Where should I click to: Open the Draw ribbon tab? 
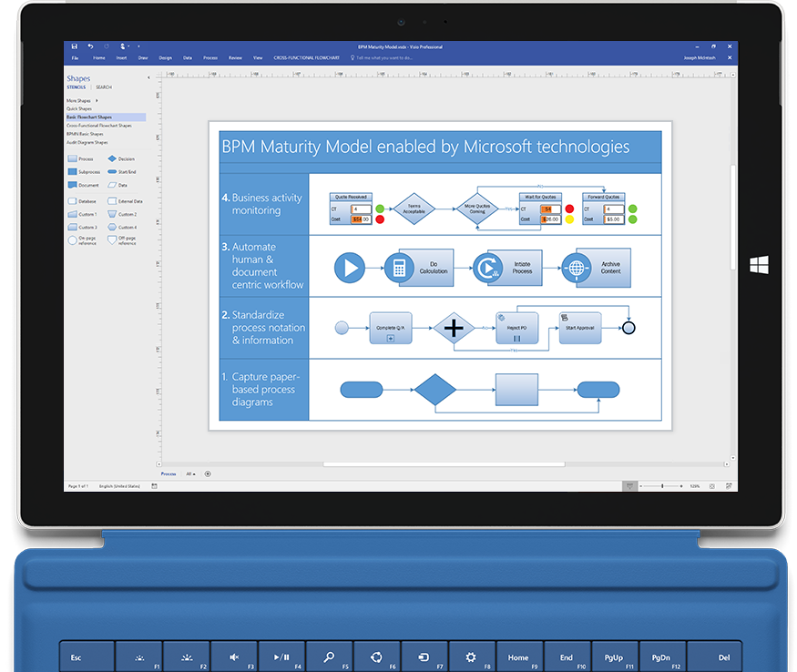(143, 58)
